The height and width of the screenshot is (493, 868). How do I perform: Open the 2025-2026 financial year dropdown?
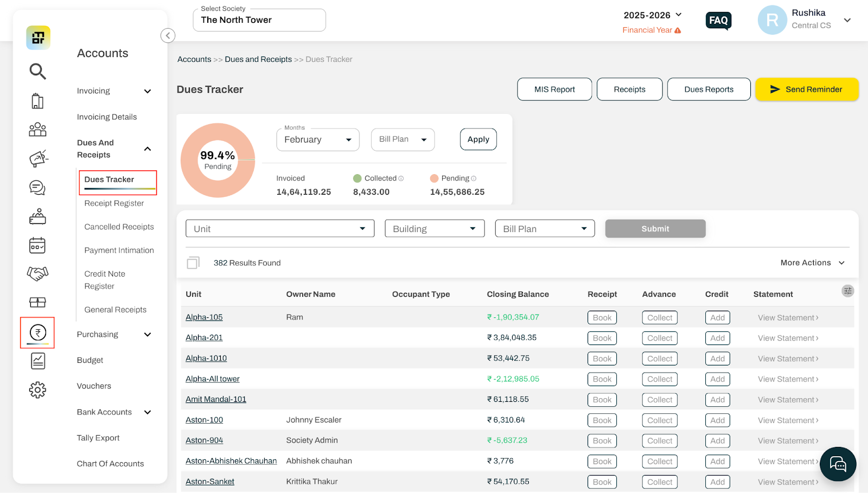point(653,15)
